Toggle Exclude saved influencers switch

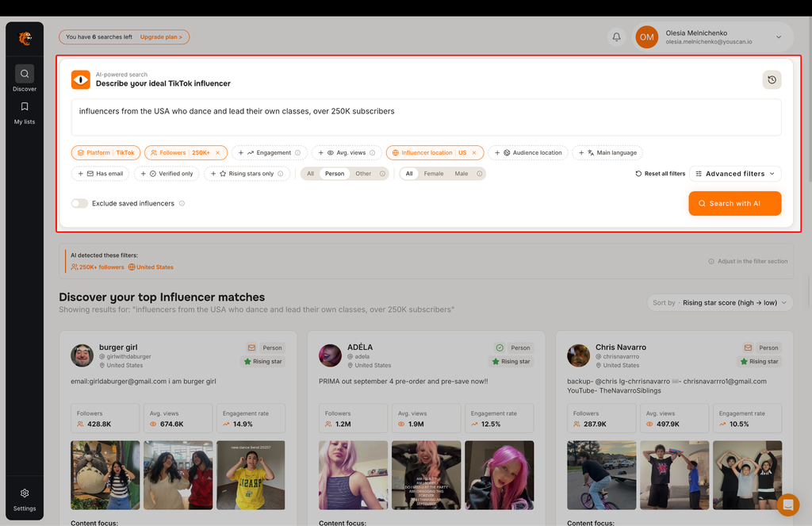point(80,204)
